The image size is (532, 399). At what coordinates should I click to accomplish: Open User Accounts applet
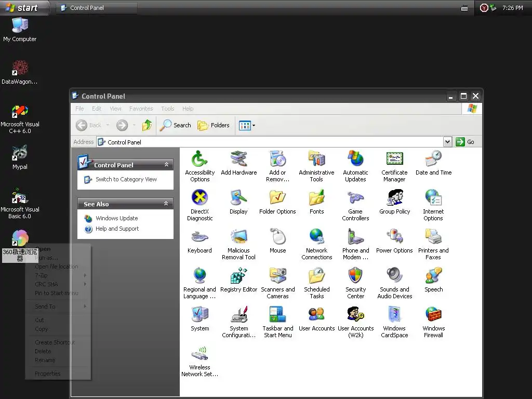coord(316,320)
